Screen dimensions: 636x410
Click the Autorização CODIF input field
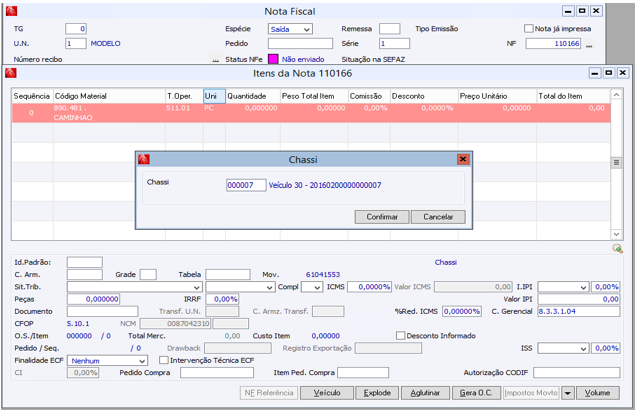pos(576,373)
